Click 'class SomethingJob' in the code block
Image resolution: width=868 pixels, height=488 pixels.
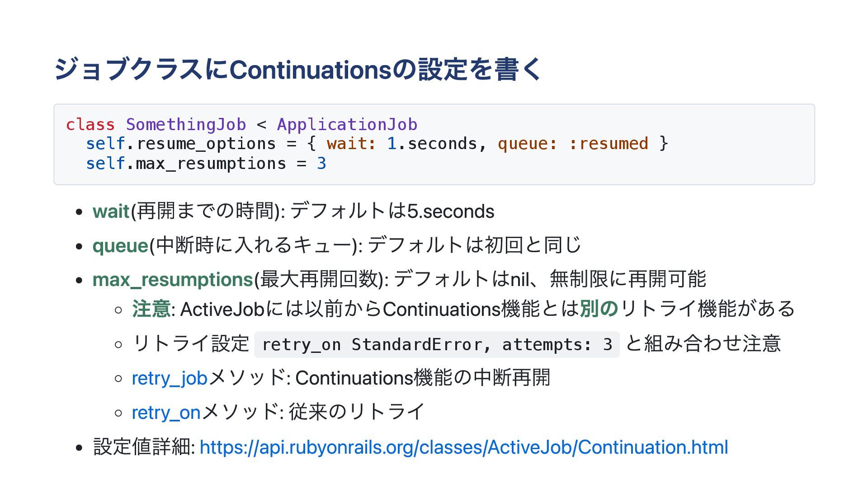click(156, 124)
